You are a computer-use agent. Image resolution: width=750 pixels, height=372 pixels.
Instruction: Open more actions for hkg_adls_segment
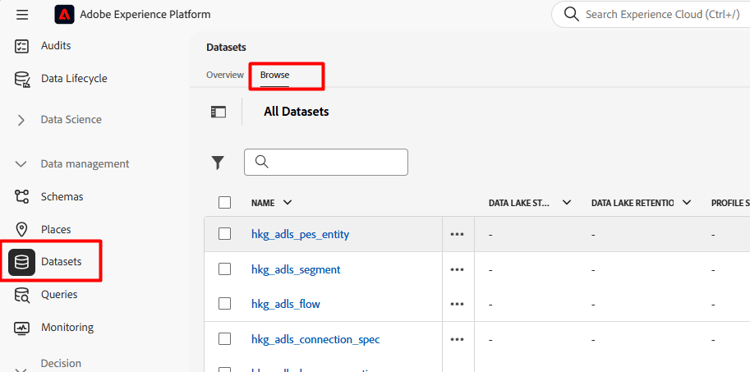457,270
